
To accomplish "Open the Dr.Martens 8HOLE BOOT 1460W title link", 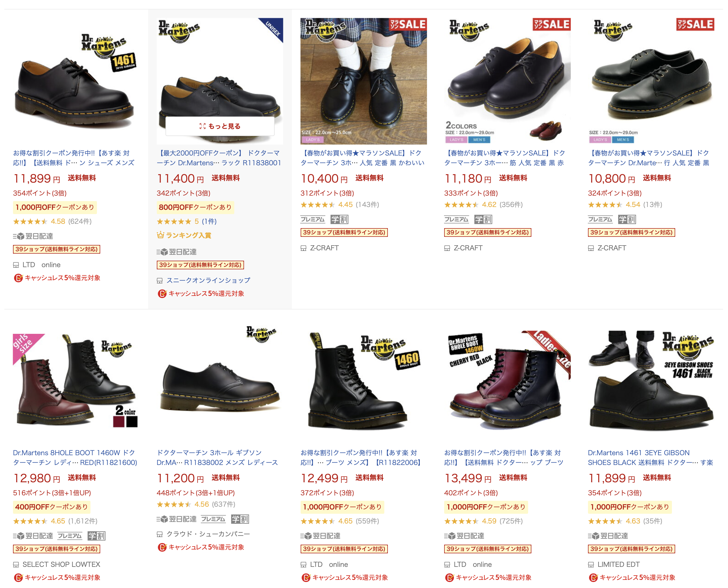I will coord(75,457).
